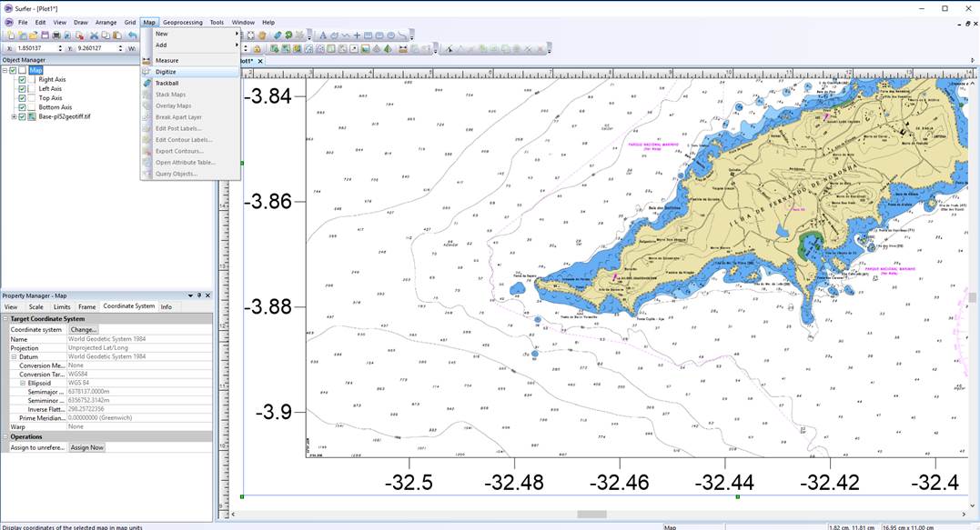Click the Fit to Window zoom toolbar icon
Image resolution: width=980 pixels, height=530 pixels.
[x=250, y=35]
